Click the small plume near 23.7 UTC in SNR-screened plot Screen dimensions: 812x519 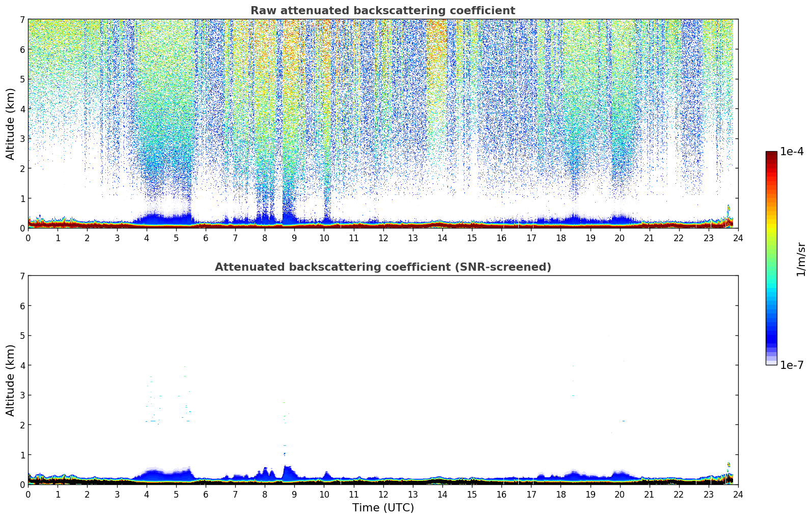(729, 465)
